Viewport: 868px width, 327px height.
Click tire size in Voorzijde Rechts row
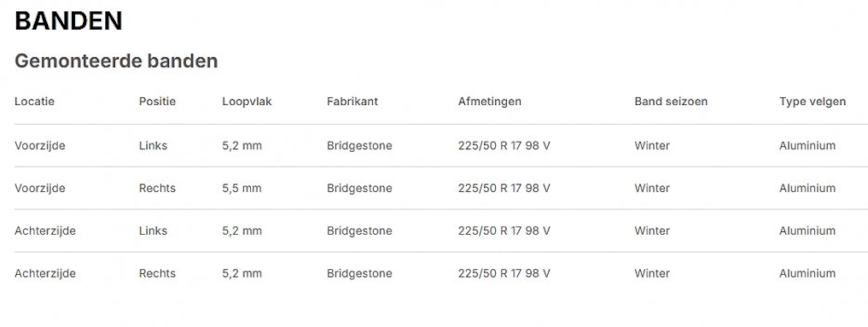coord(504,188)
